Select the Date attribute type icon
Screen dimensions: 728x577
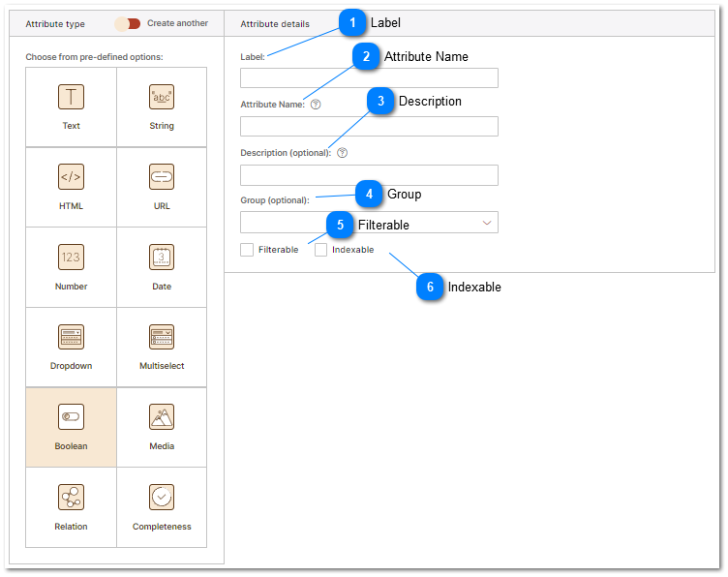pyautogui.click(x=162, y=258)
